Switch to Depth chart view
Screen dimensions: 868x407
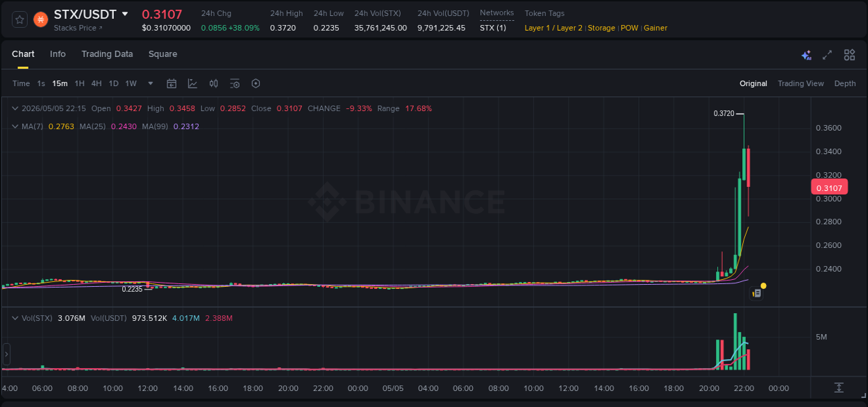click(x=845, y=83)
